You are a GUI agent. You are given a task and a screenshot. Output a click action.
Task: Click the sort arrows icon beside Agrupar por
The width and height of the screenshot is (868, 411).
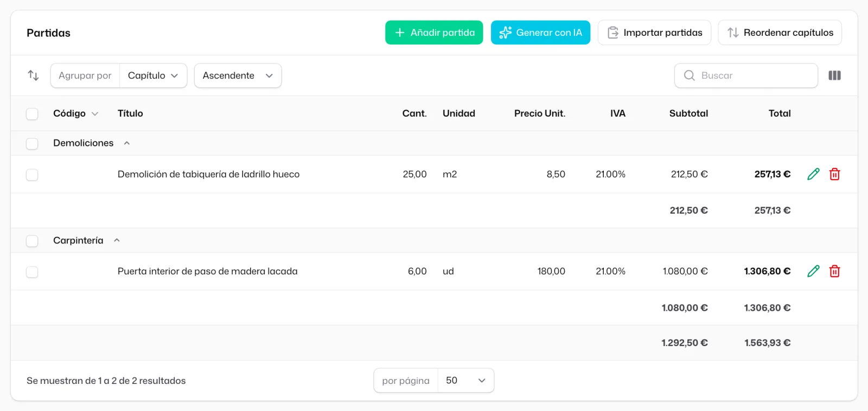pyautogui.click(x=33, y=75)
